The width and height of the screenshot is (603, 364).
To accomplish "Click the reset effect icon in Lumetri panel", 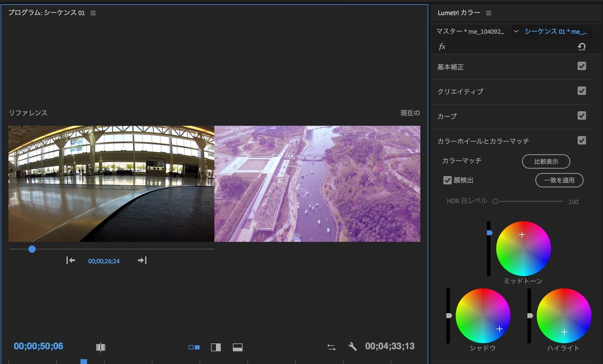I will point(582,46).
